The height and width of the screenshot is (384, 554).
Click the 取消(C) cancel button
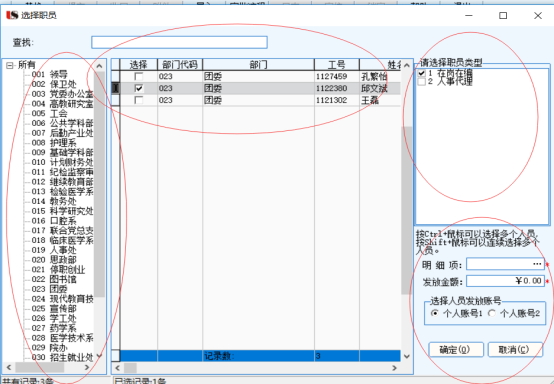tap(515, 350)
